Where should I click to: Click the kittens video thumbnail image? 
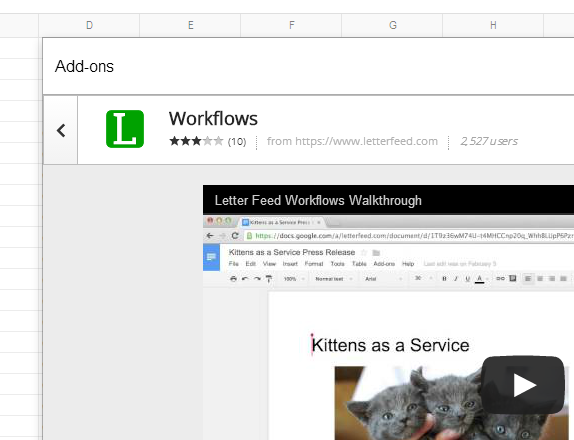coord(452,403)
